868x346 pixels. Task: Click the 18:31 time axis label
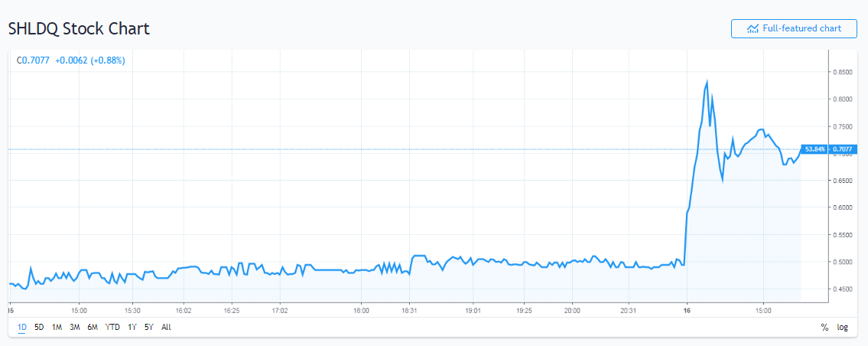point(408,311)
